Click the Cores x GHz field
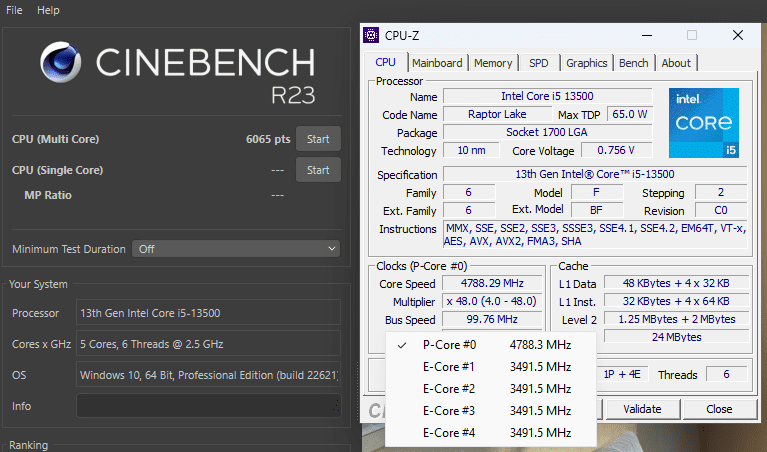Viewport: 767px width, 452px height. [x=208, y=343]
